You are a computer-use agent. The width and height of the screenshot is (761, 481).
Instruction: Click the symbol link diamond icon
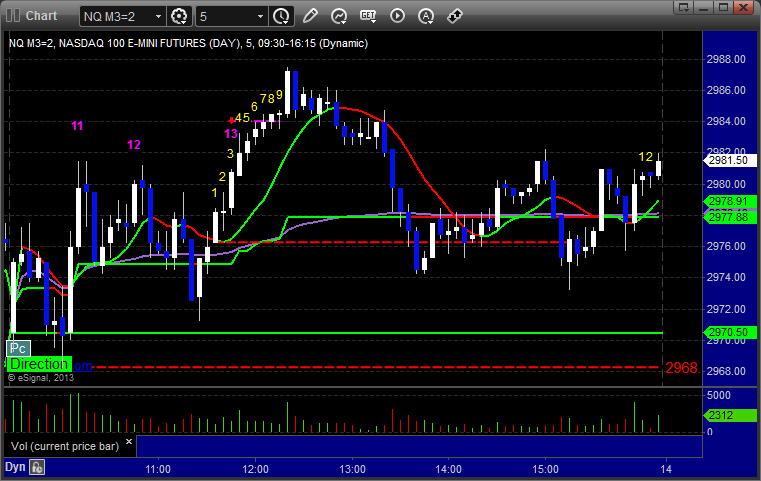[x=455, y=16]
